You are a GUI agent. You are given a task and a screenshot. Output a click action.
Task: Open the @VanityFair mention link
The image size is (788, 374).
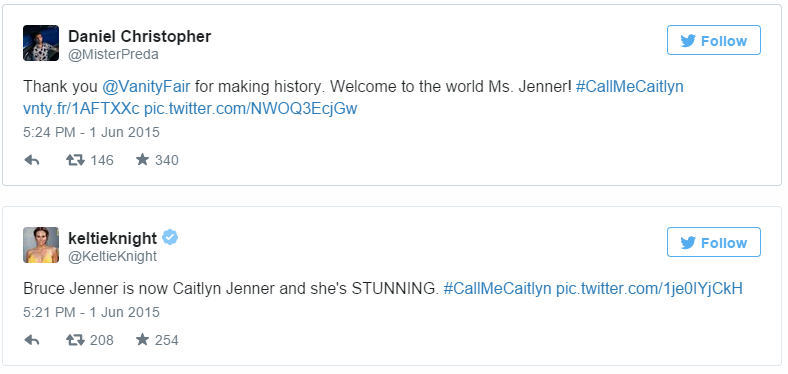[x=146, y=86]
